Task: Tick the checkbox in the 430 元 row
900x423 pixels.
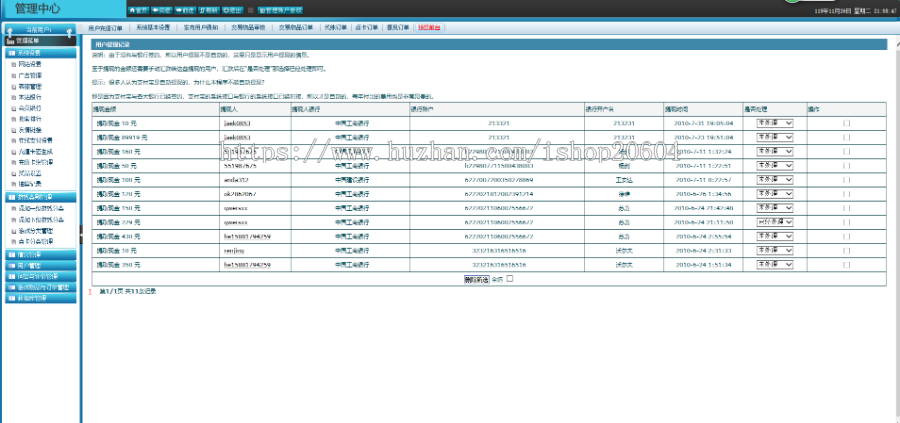Action: (847, 236)
